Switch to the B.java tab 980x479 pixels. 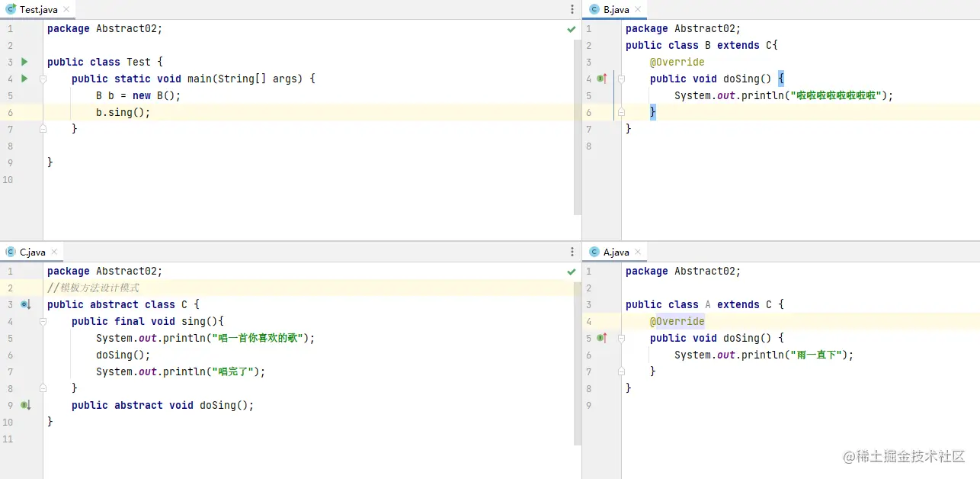(x=617, y=9)
